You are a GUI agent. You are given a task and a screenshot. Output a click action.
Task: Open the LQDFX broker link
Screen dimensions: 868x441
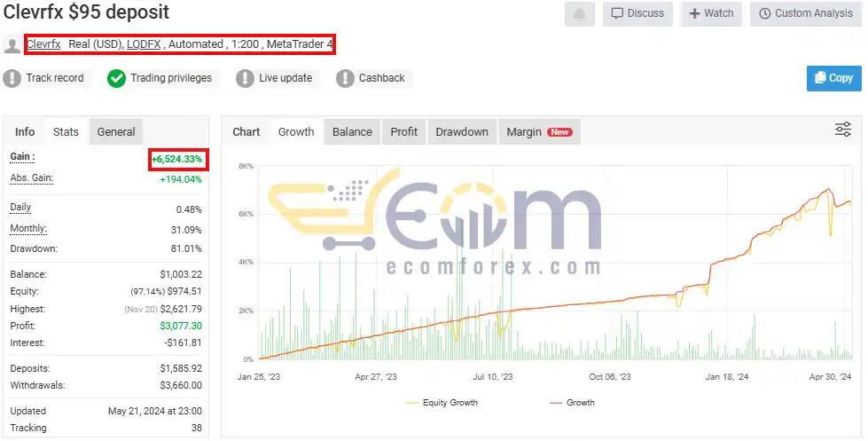point(144,44)
